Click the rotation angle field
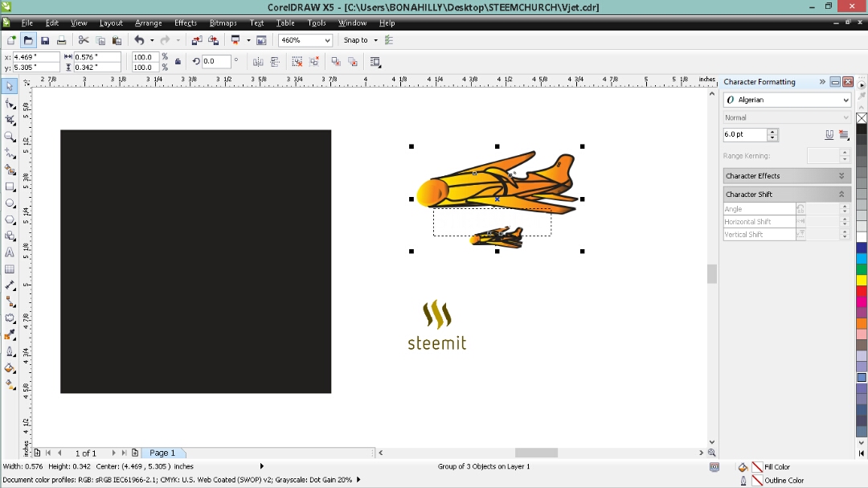The image size is (868, 488). (x=216, y=61)
